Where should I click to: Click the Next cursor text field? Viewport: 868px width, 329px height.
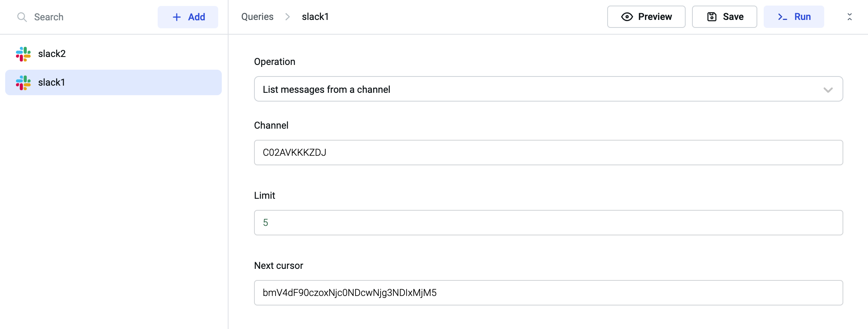pyautogui.click(x=548, y=293)
